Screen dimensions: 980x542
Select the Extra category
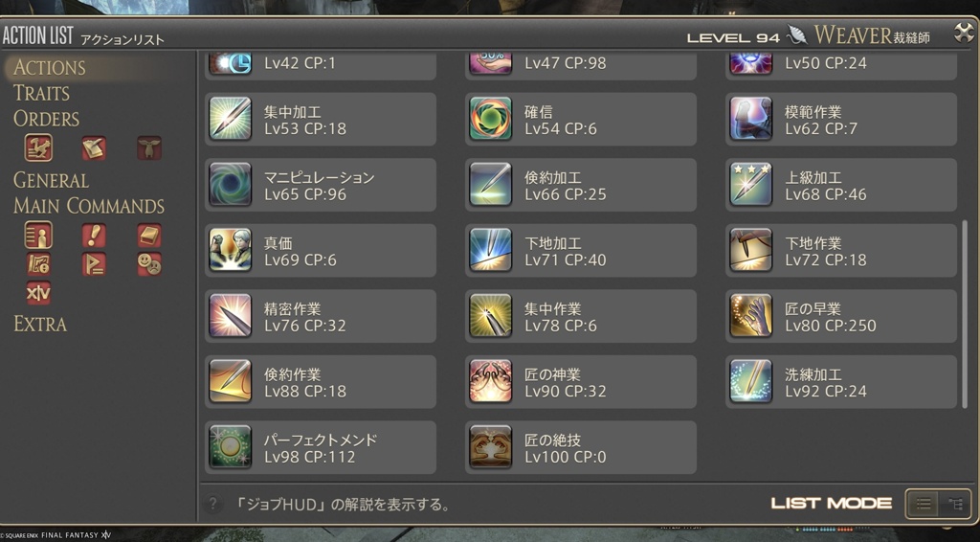point(40,324)
